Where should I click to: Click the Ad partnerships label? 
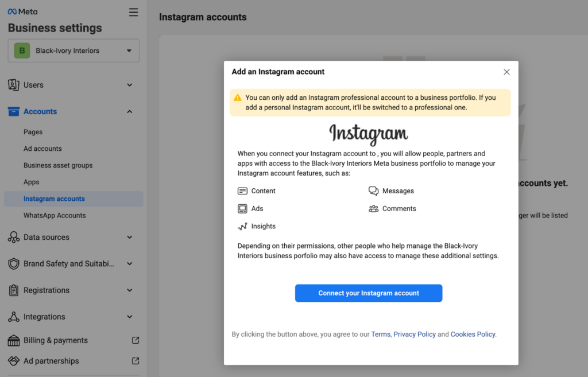coord(51,361)
